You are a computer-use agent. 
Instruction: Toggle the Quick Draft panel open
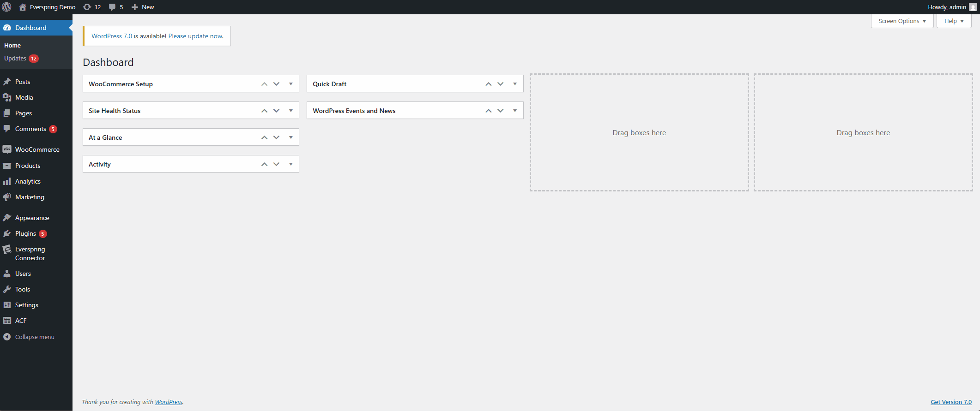point(515,84)
